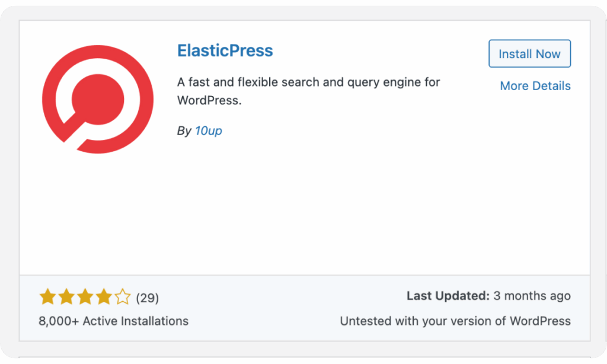Image resolution: width=607 pixels, height=364 pixels.
Task: Click the 8,000+ Active Installations text
Action: click(x=113, y=321)
